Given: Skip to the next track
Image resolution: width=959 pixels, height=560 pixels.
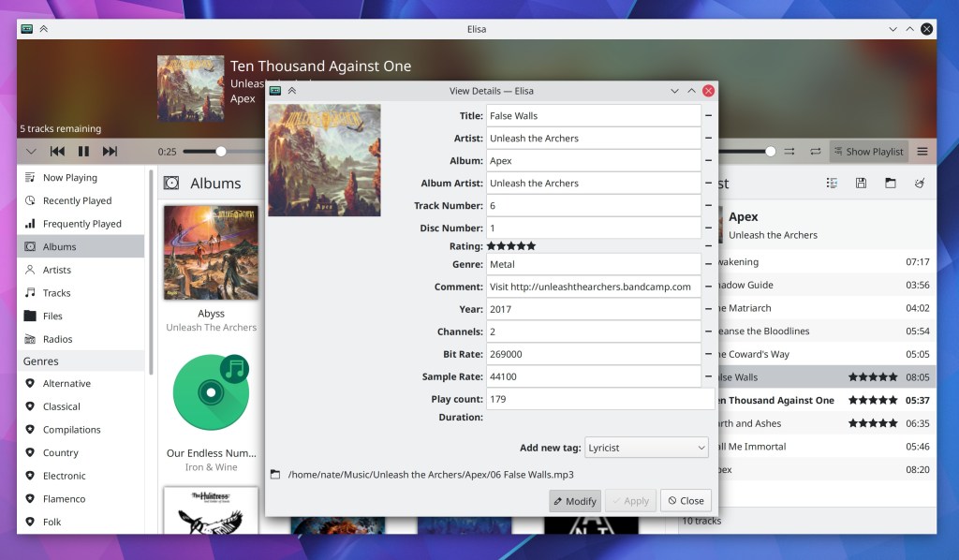Looking at the screenshot, I should [110, 152].
